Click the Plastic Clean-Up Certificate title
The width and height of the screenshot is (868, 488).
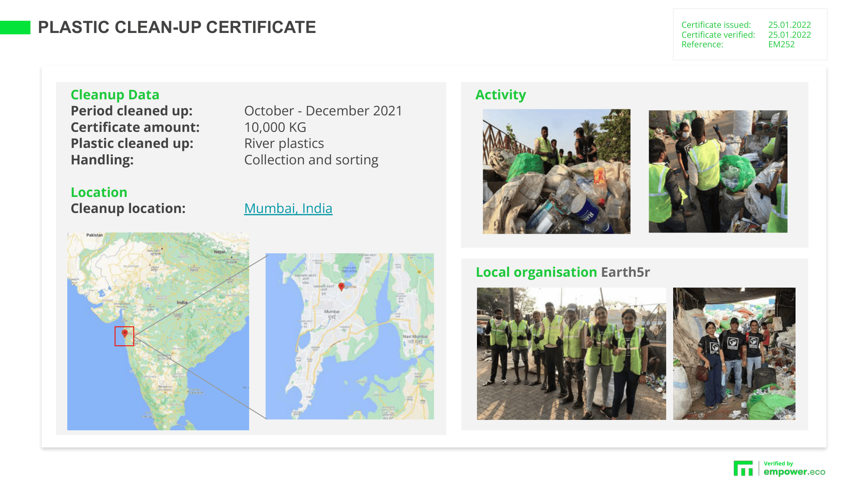pyautogui.click(x=177, y=27)
